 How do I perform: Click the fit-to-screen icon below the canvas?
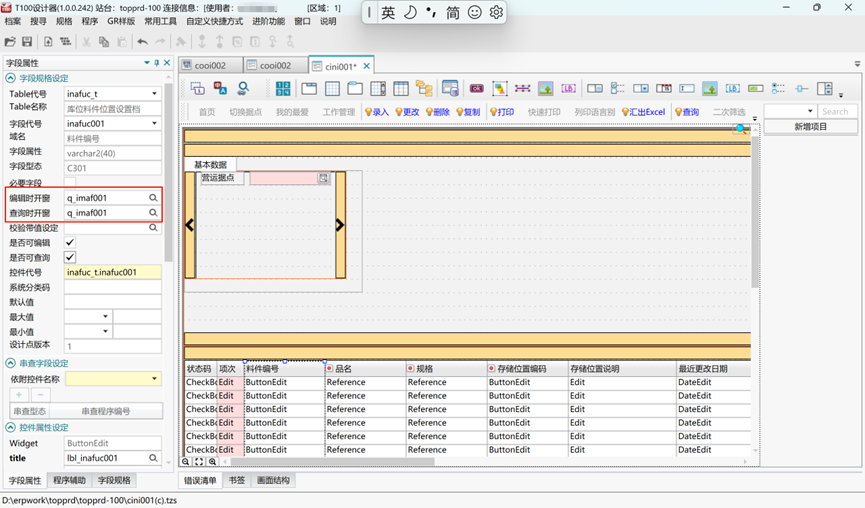tap(199, 462)
